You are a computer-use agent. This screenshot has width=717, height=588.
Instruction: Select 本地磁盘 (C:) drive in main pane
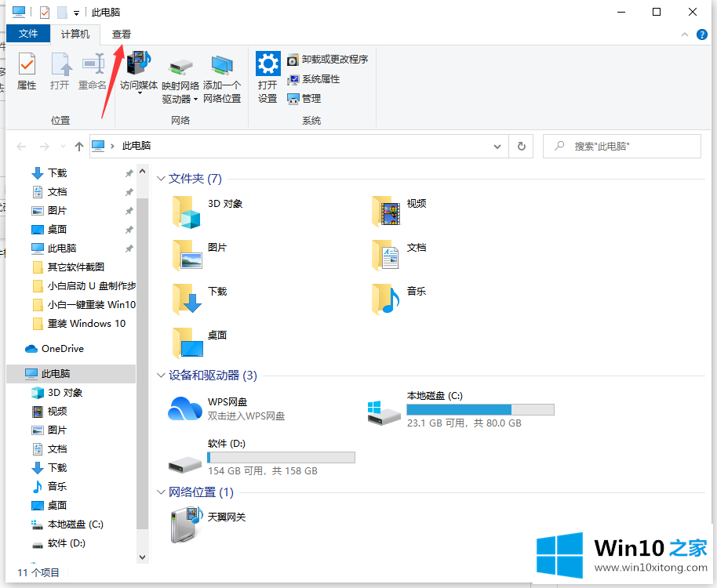click(461, 410)
